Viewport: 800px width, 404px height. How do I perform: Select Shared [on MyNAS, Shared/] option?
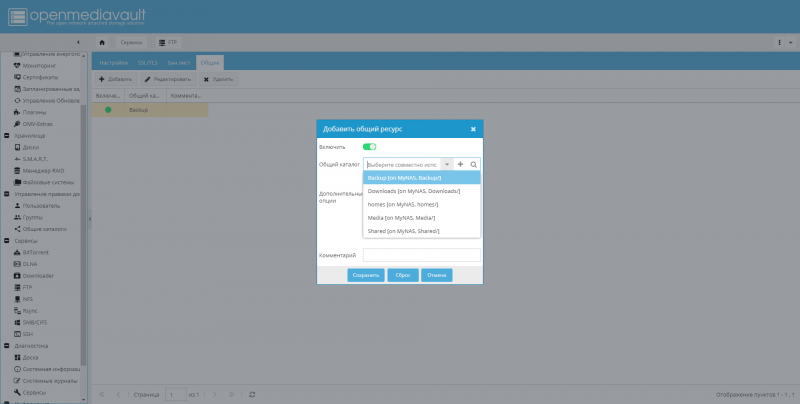coord(421,231)
